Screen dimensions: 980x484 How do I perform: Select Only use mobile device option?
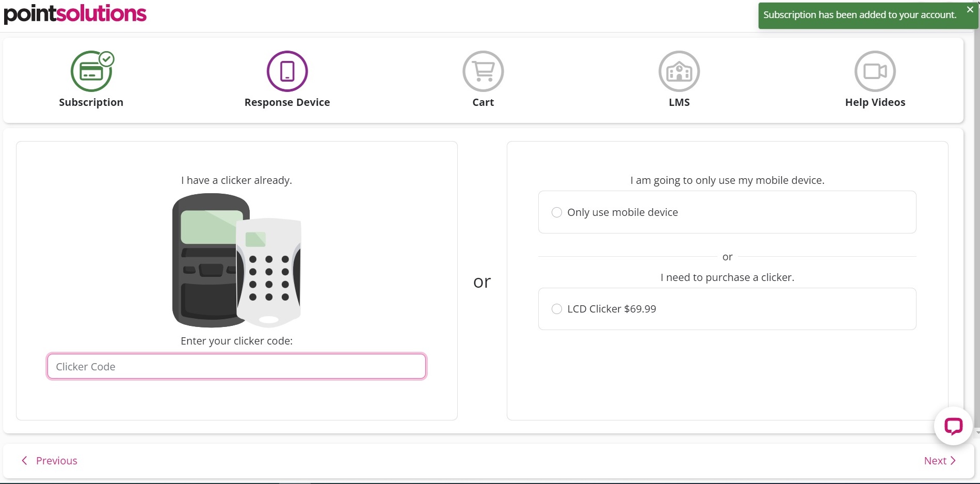coord(557,212)
